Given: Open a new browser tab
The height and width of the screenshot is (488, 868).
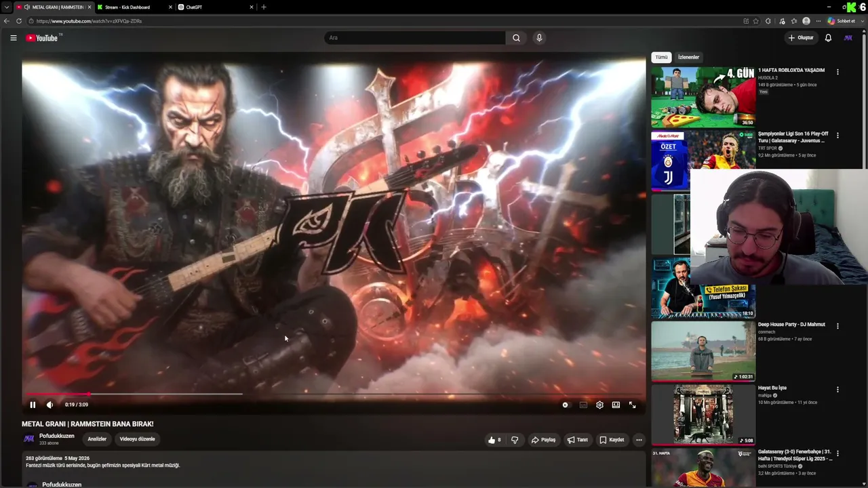Looking at the screenshot, I should [264, 7].
